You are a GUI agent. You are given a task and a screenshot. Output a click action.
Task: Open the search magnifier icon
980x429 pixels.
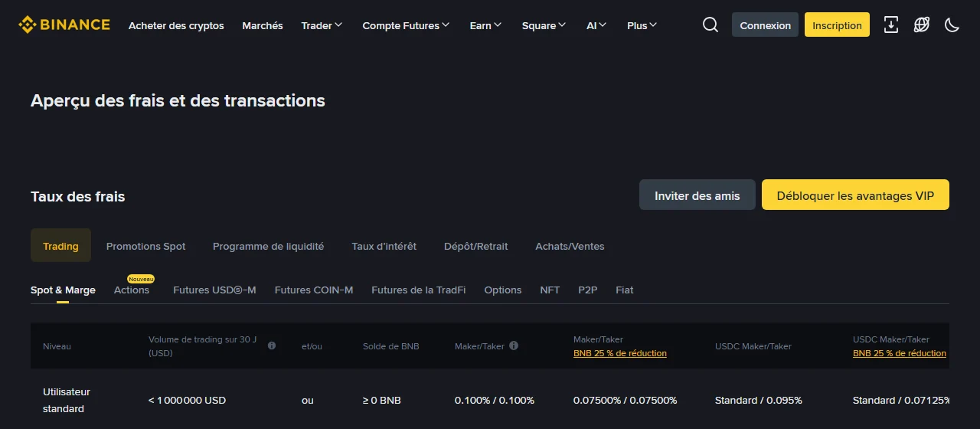pos(710,25)
